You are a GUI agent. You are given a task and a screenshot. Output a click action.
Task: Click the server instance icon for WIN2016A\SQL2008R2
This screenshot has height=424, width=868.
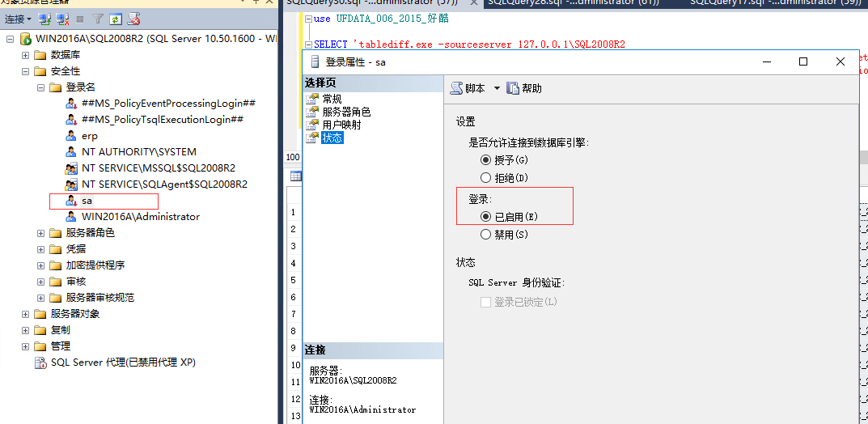25,39
